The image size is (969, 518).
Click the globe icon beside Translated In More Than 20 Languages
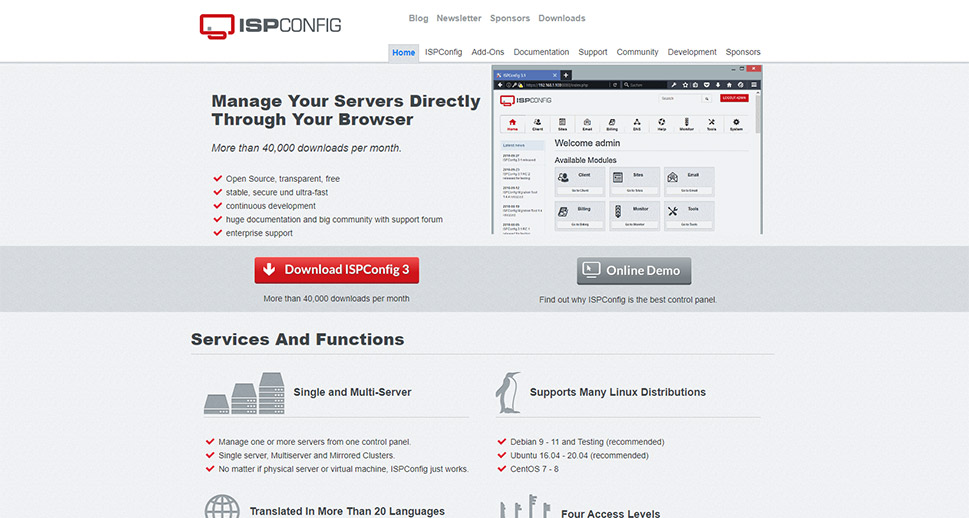pyautogui.click(x=221, y=508)
